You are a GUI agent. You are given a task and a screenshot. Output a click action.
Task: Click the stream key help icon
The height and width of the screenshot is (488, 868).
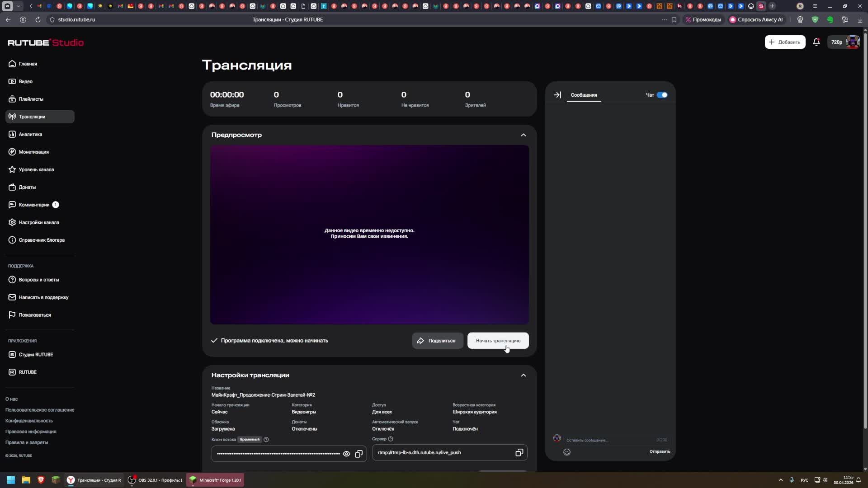click(266, 440)
